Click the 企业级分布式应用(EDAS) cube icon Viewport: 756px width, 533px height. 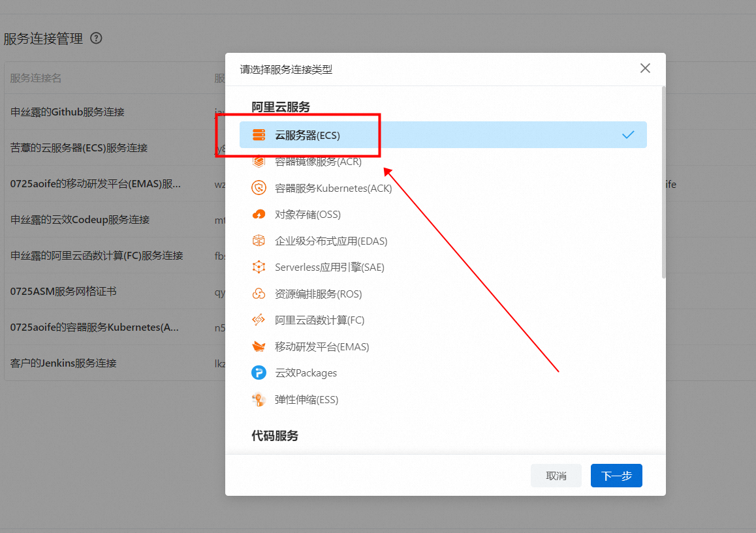point(259,241)
